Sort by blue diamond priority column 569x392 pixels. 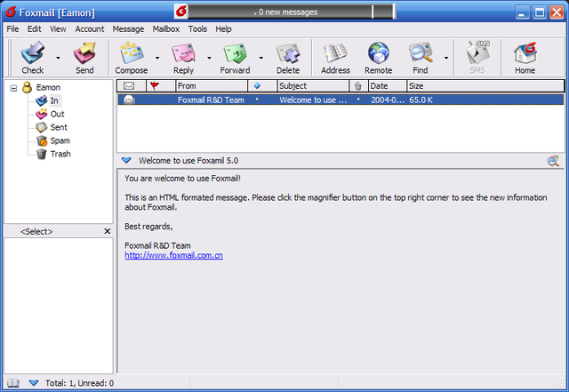click(262, 86)
